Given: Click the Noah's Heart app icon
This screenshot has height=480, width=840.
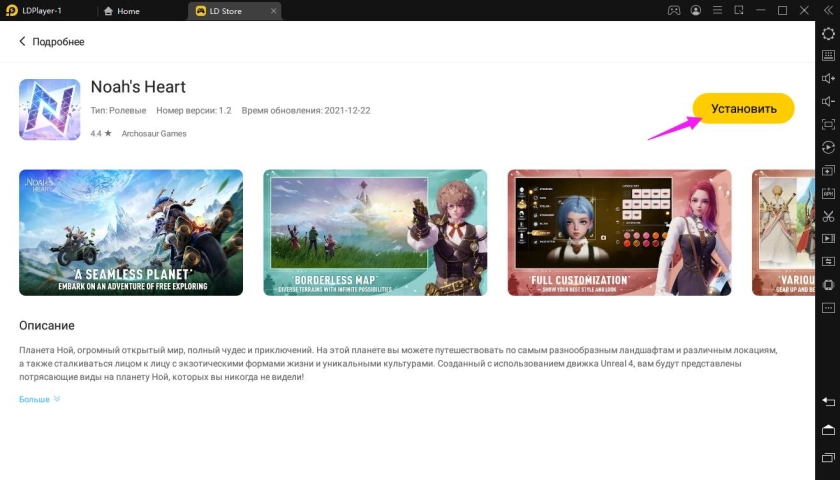Looking at the screenshot, I should coord(50,109).
